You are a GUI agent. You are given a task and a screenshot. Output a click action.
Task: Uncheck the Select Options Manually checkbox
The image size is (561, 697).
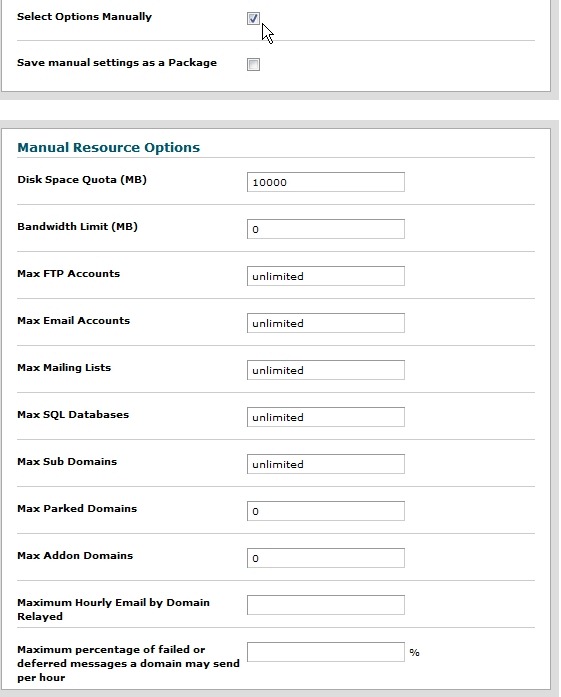tap(253, 19)
